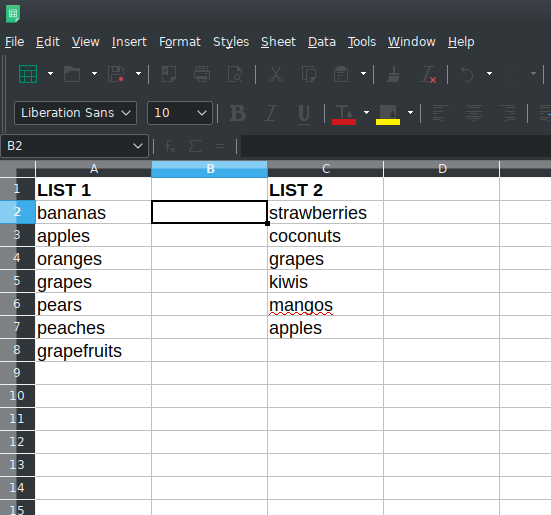
Task: Click the New spreadsheet icon
Action: pos(28,74)
